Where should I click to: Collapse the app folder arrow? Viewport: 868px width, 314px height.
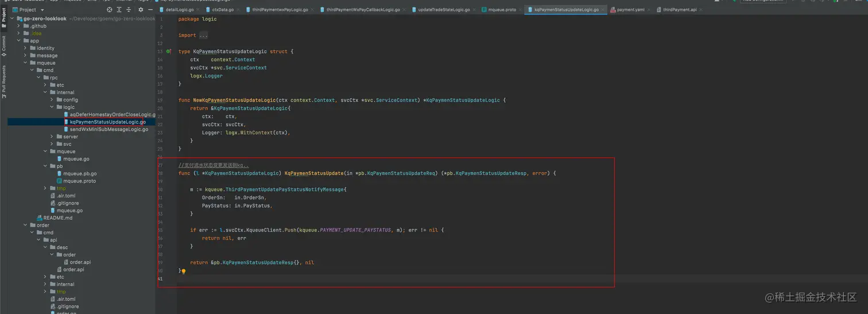tap(19, 41)
